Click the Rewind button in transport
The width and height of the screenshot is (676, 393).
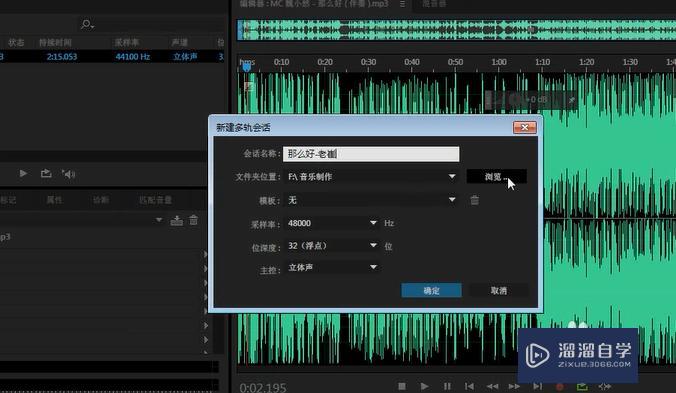[492, 387]
